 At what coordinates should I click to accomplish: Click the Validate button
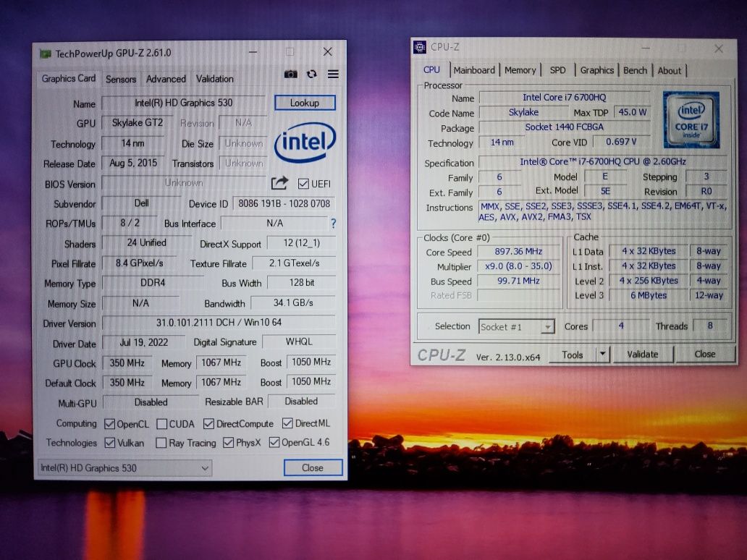tap(643, 355)
